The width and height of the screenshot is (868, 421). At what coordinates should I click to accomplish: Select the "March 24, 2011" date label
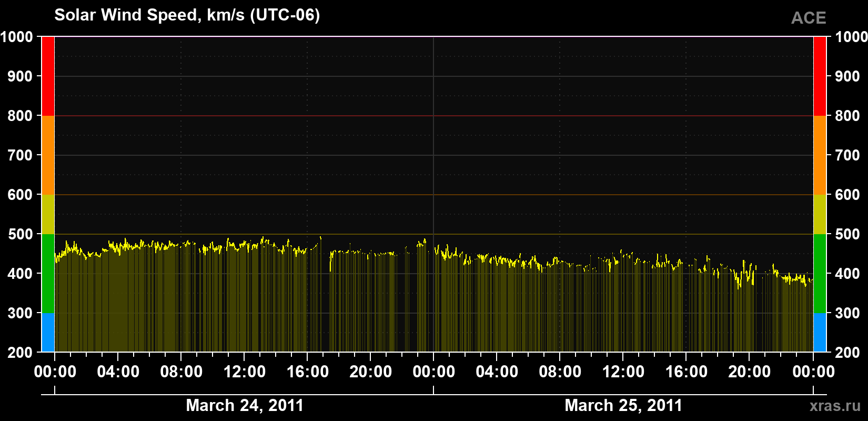245,406
